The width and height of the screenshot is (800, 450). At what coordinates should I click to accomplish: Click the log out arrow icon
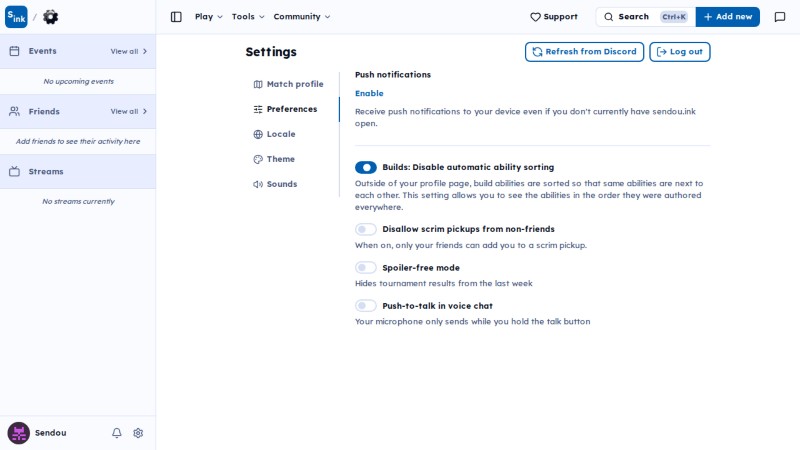click(x=662, y=52)
